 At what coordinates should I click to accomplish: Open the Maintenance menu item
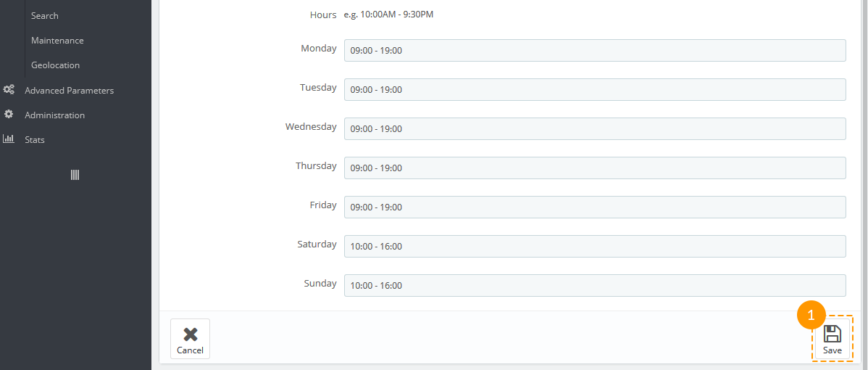pos(57,41)
